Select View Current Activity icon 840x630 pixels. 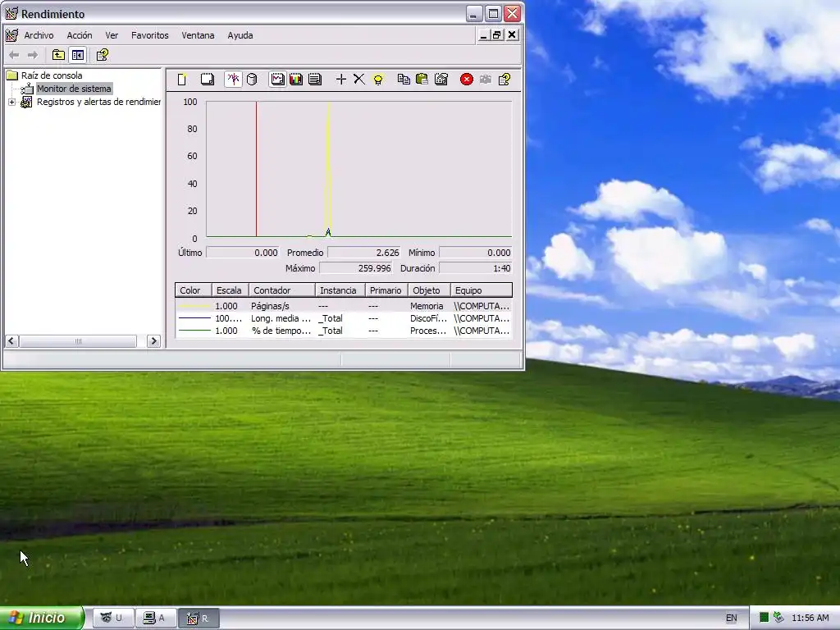(233, 80)
